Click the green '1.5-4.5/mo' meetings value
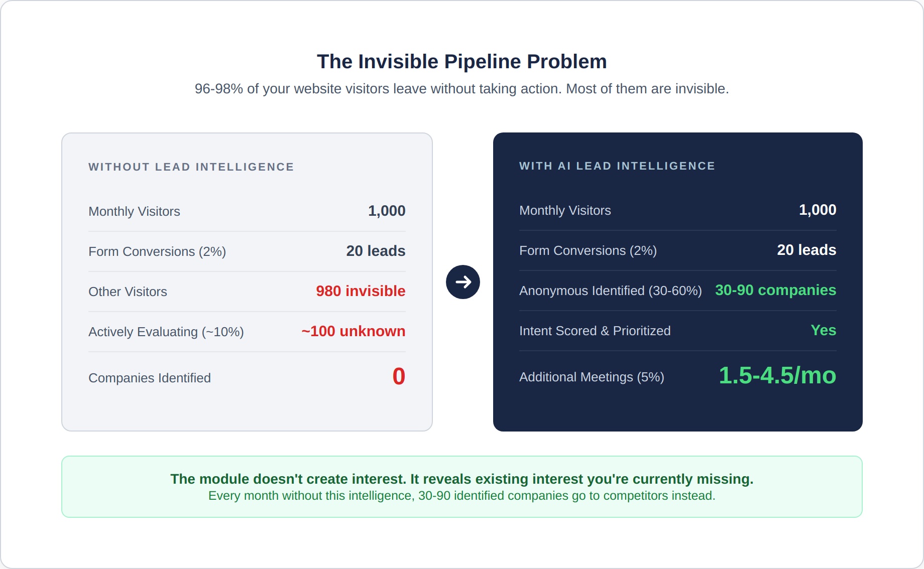The height and width of the screenshot is (569, 924). 777,375
